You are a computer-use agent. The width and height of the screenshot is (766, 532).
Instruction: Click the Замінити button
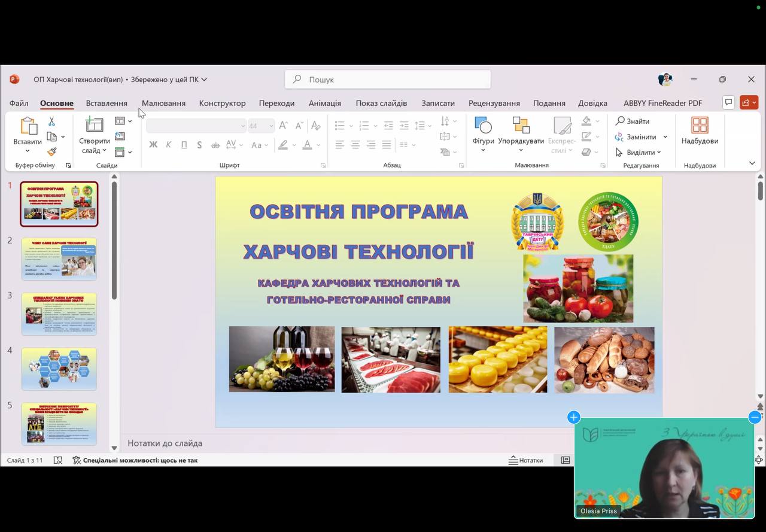[x=641, y=137]
